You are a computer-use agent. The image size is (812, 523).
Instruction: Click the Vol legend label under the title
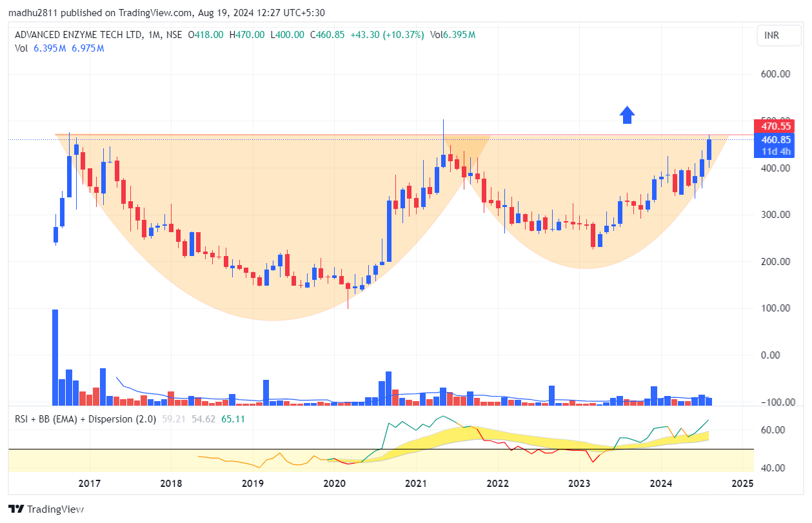click(x=21, y=48)
